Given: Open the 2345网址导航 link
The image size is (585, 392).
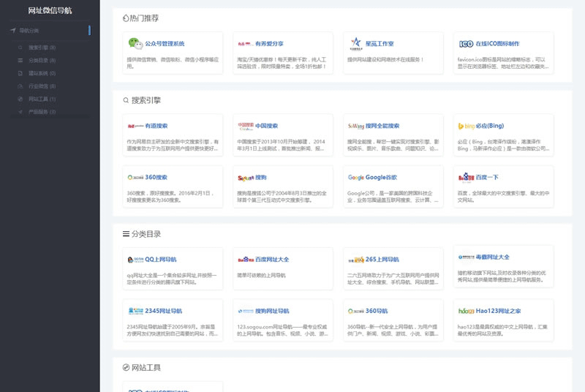Looking at the screenshot, I should [163, 311].
